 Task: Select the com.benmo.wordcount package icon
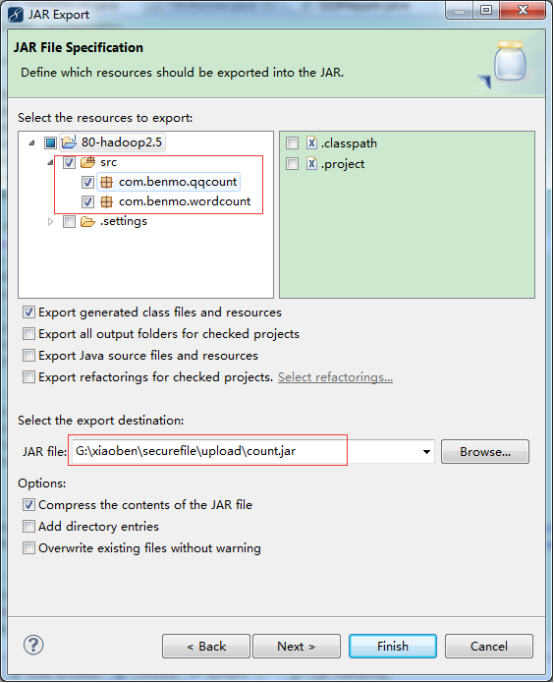coord(106,202)
